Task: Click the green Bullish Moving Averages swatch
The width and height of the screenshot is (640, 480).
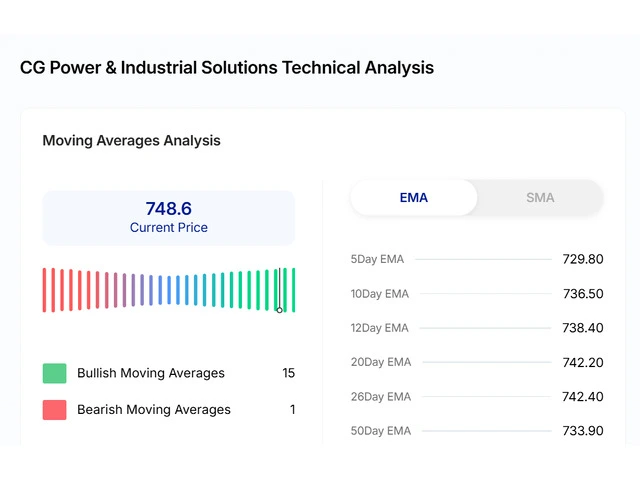Action: [x=54, y=373]
